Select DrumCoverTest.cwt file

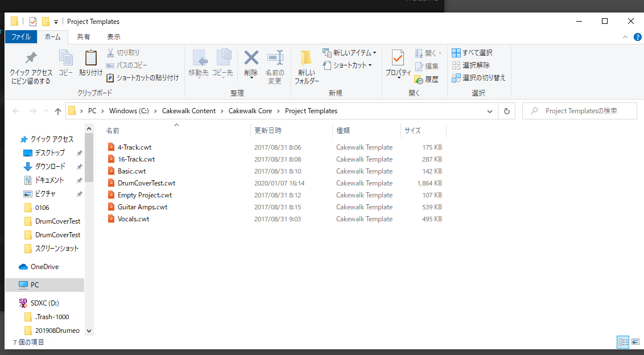pyautogui.click(x=146, y=183)
